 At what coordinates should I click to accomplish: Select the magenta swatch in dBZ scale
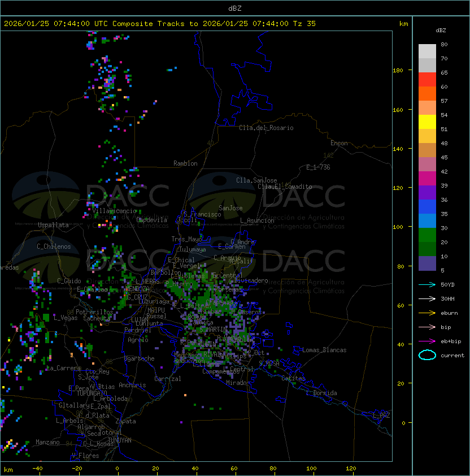point(427,178)
